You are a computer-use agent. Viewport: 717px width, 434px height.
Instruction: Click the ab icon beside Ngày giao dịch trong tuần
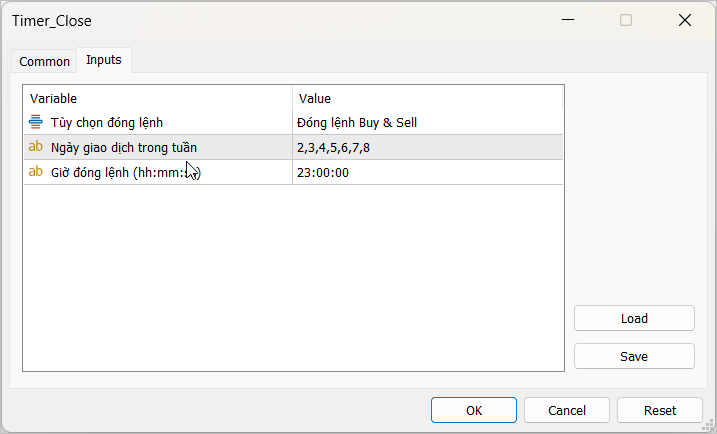click(36, 148)
